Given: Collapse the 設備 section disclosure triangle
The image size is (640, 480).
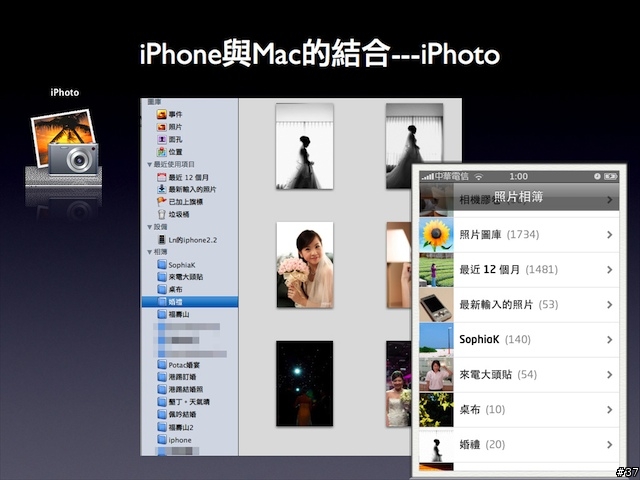Looking at the screenshot, I should (x=149, y=227).
